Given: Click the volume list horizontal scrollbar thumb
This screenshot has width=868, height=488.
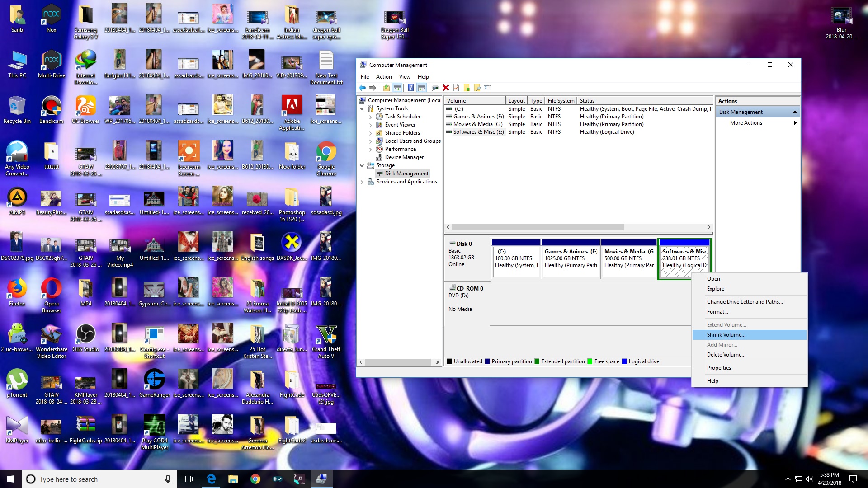Looking at the screenshot, I should pyautogui.click(x=538, y=227).
